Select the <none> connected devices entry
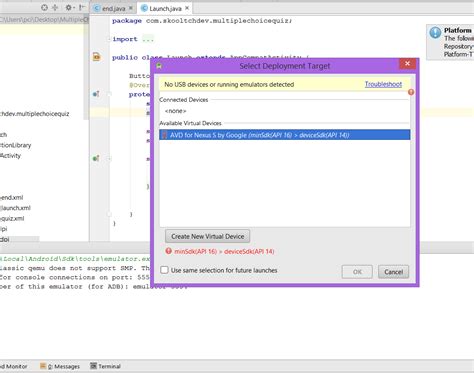The image size is (474, 373). pyautogui.click(x=176, y=111)
